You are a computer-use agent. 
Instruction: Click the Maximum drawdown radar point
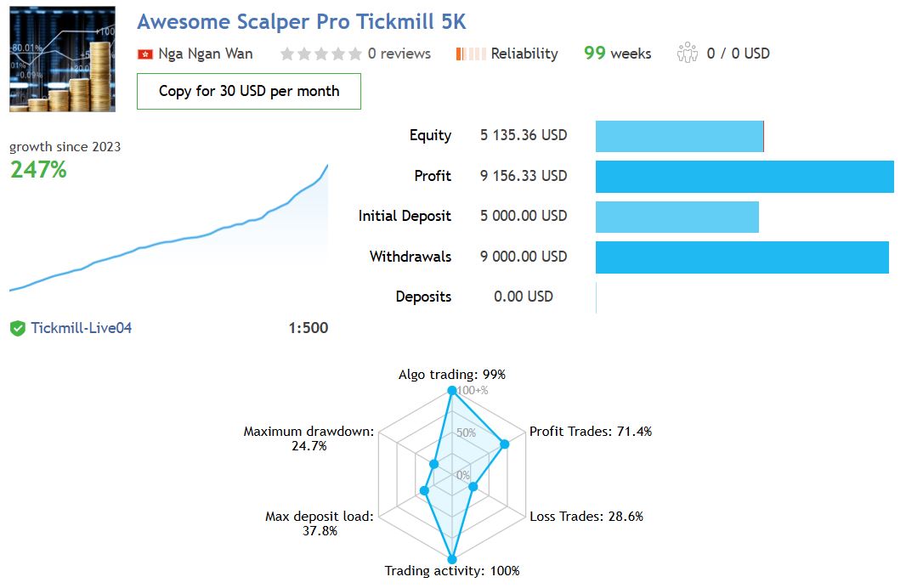pyautogui.click(x=434, y=464)
